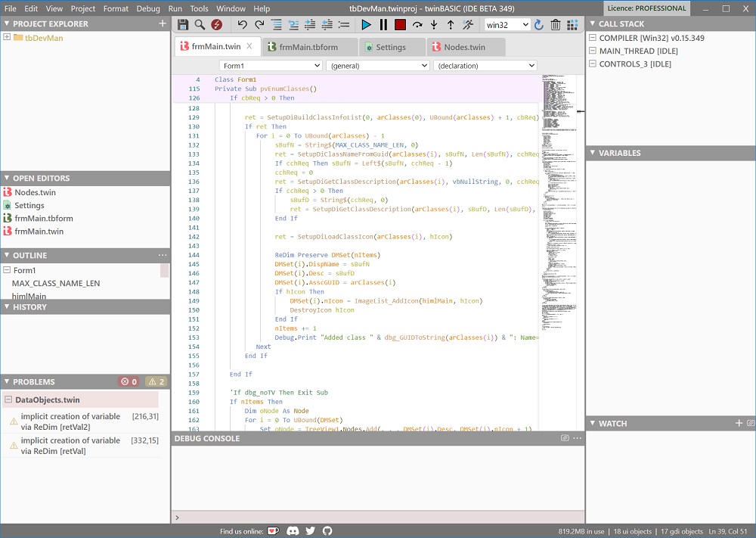Open the GitHub icon in the status bar

(x=327, y=531)
